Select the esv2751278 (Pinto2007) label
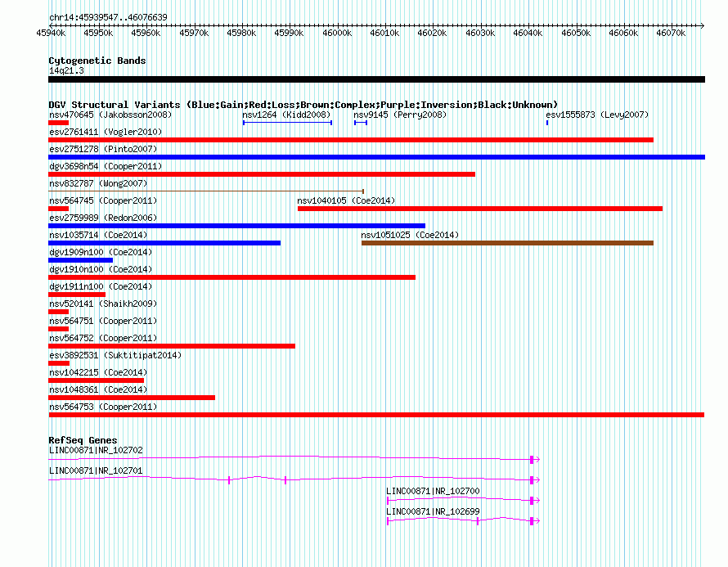The height and width of the screenshot is (567, 728). pos(103,149)
